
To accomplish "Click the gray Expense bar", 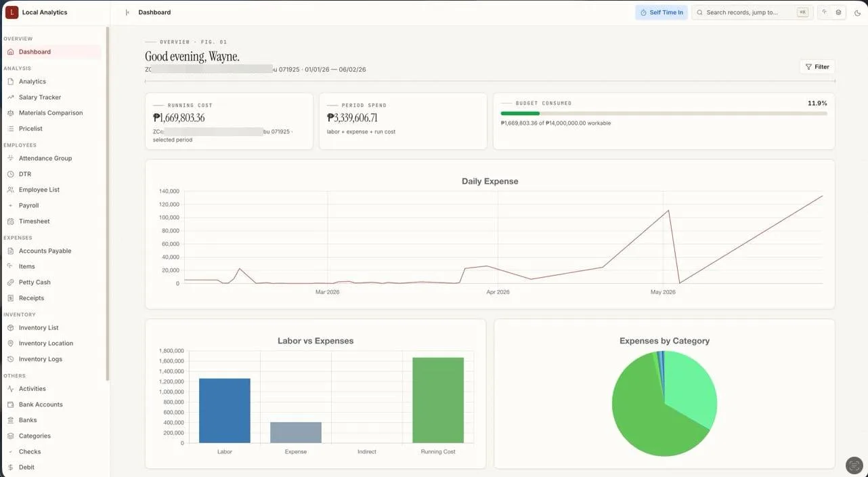I will coord(296,432).
